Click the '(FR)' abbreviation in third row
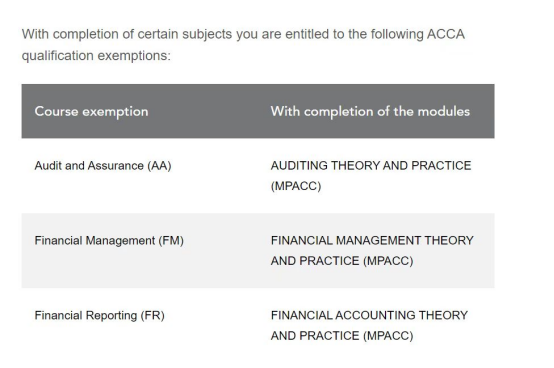 pyautogui.click(x=153, y=315)
